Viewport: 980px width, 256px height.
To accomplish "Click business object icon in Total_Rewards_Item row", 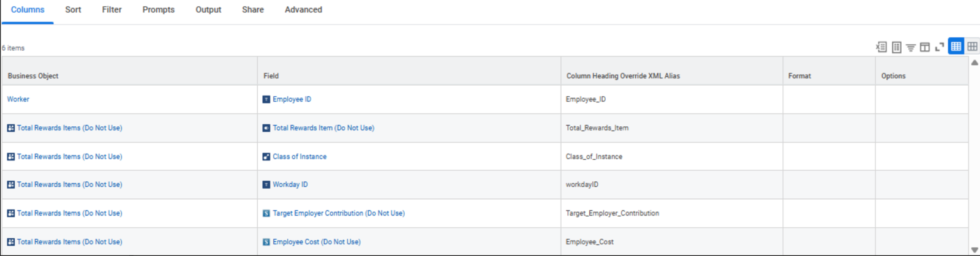I will pyautogui.click(x=11, y=128).
